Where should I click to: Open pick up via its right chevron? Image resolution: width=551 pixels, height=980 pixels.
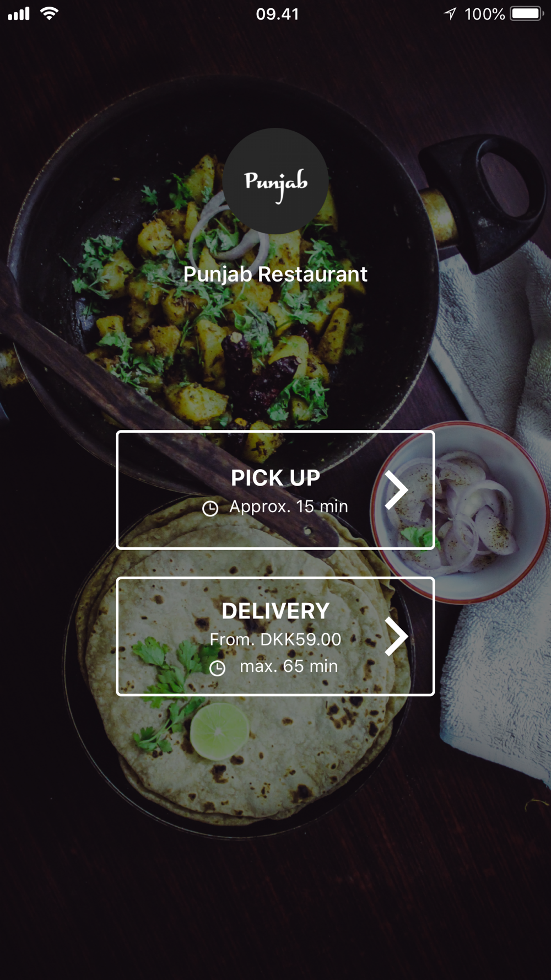tap(396, 490)
